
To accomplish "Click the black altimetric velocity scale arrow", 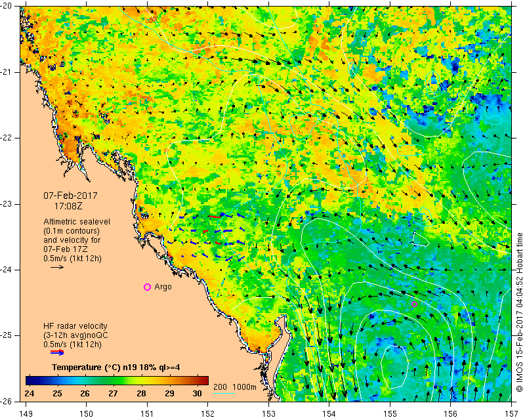I will coord(57,267).
